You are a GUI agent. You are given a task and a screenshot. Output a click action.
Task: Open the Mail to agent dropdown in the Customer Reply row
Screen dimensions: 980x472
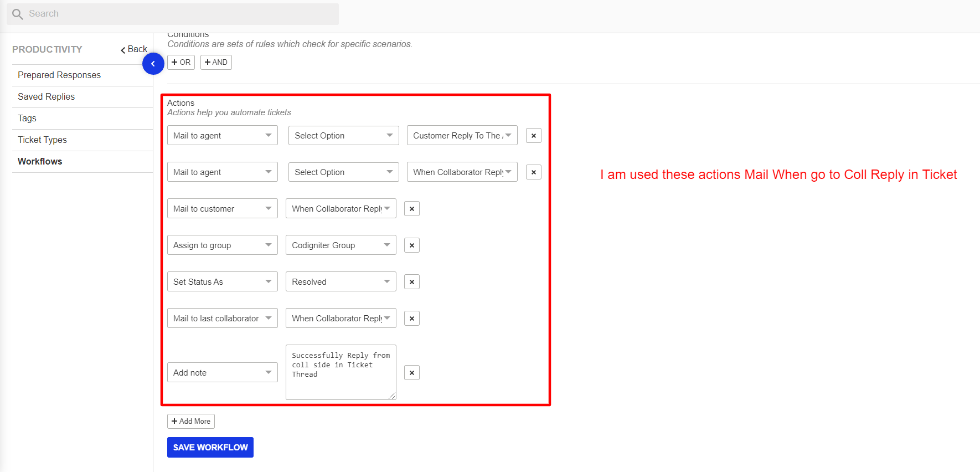click(x=222, y=136)
